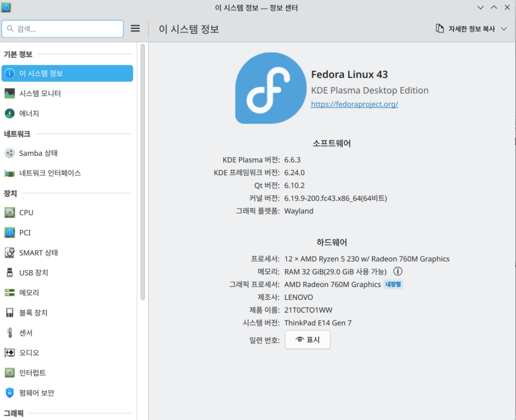The height and width of the screenshot is (420, 516).
Task: Click the network interface card icon
Action: (10, 173)
